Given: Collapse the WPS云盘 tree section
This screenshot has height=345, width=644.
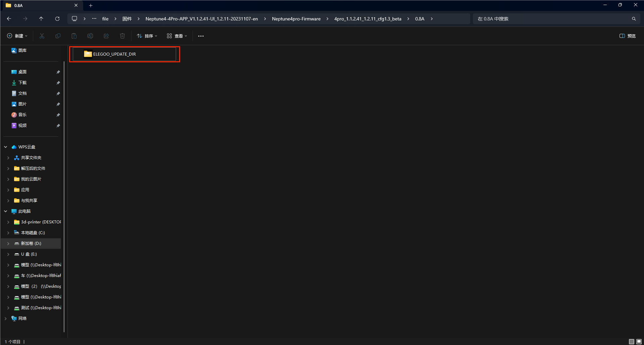Looking at the screenshot, I should pos(6,147).
